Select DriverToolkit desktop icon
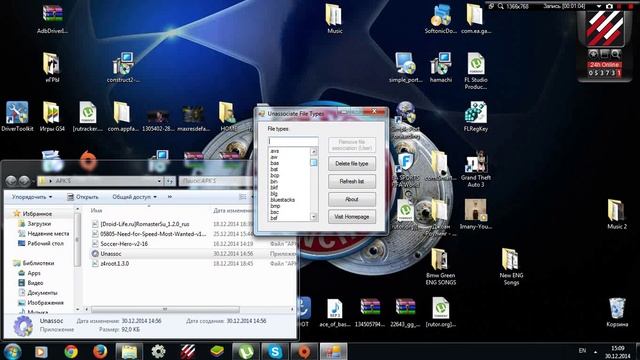This screenshot has height=360, width=640. click(17, 117)
